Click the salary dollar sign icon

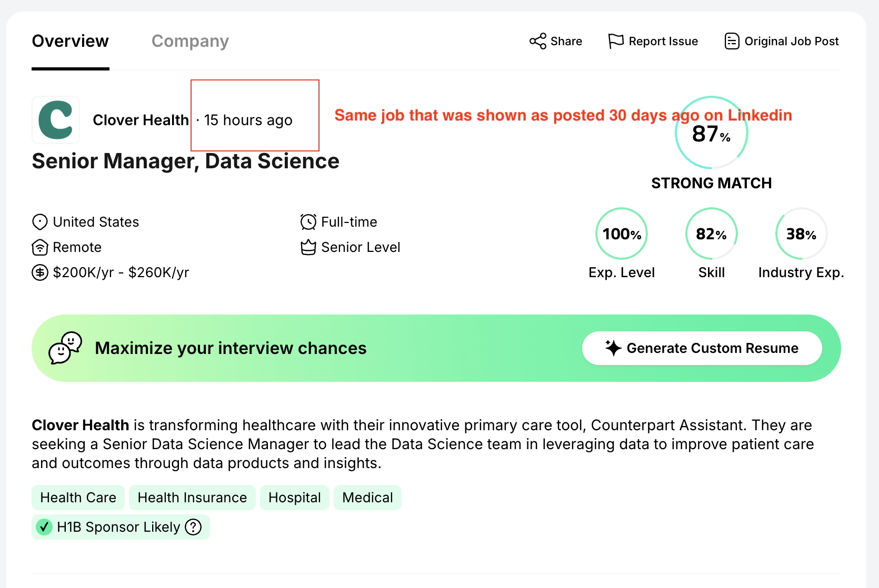coord(40,272)
